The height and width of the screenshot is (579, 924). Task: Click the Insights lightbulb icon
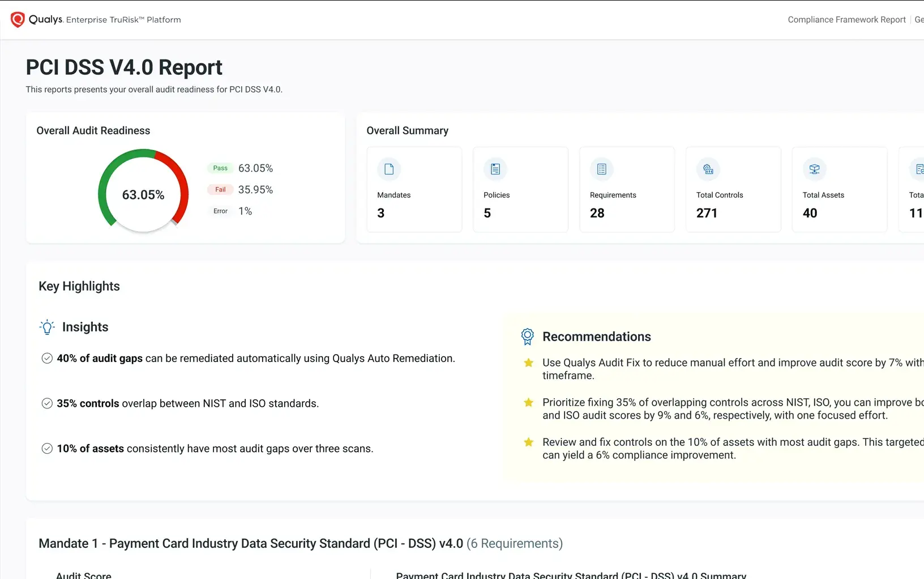[48, 327]
